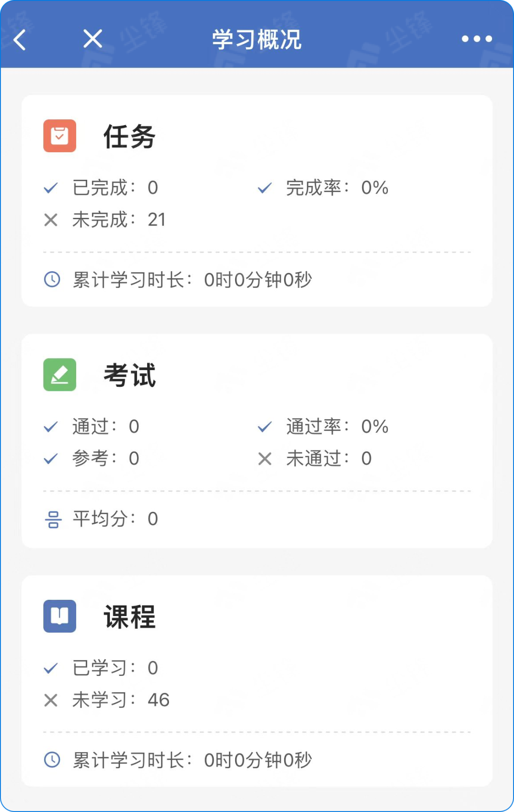Close the 学习概况 page with X
This screenshot has height=812, width=514.
(92, 39)
